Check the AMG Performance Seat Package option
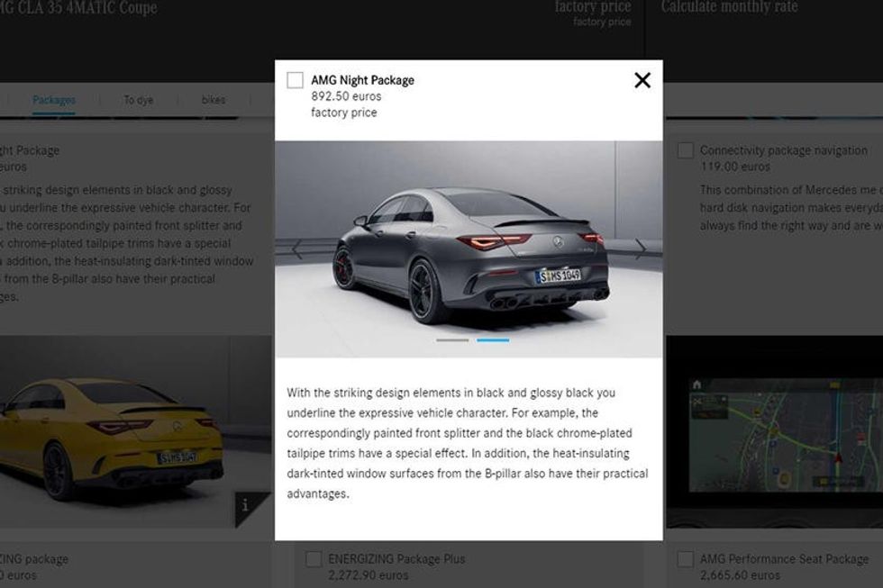Screen dimensions: 883x588 [686, 559]
